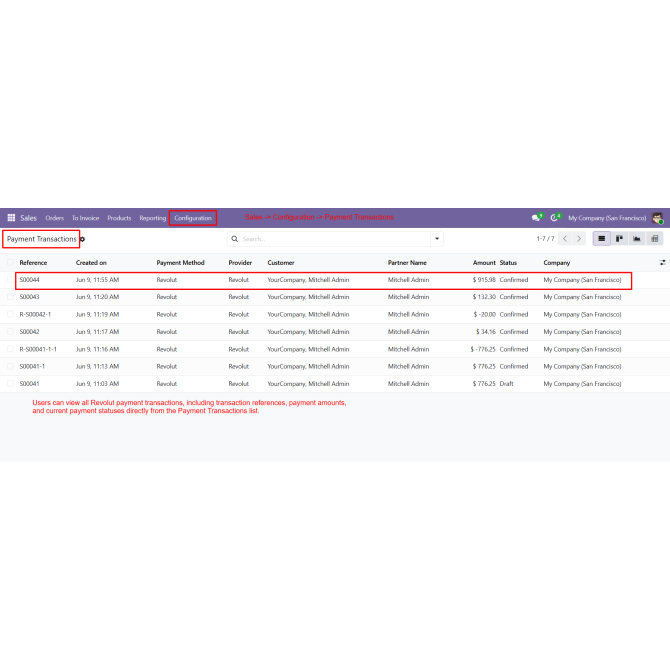Sort by the Payment Method column header

tap(180, 262)
